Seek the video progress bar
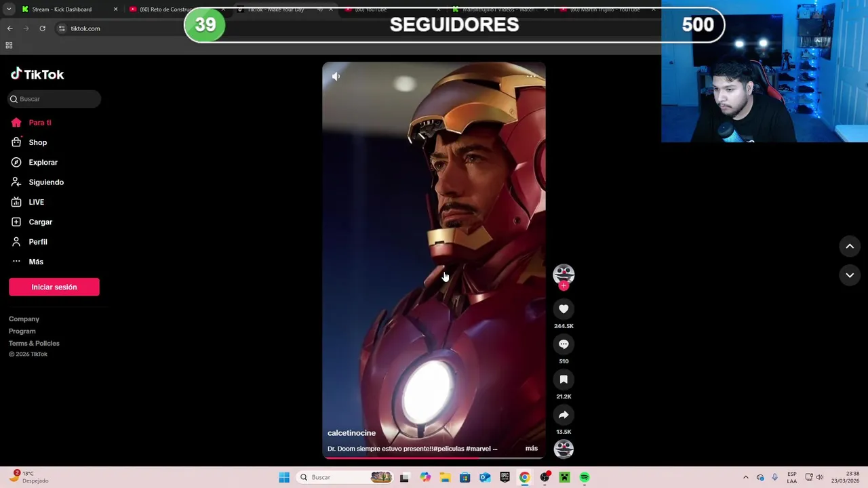Screen dimensions: 868x488 (x=434, y=458)
